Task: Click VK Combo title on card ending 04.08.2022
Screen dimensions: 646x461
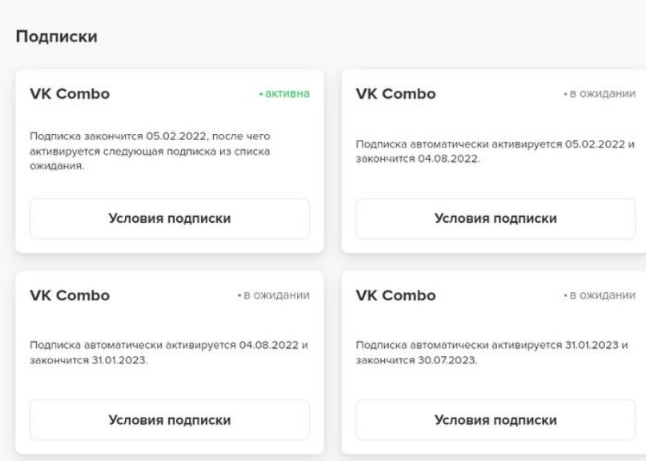Action: click(396, 94)
